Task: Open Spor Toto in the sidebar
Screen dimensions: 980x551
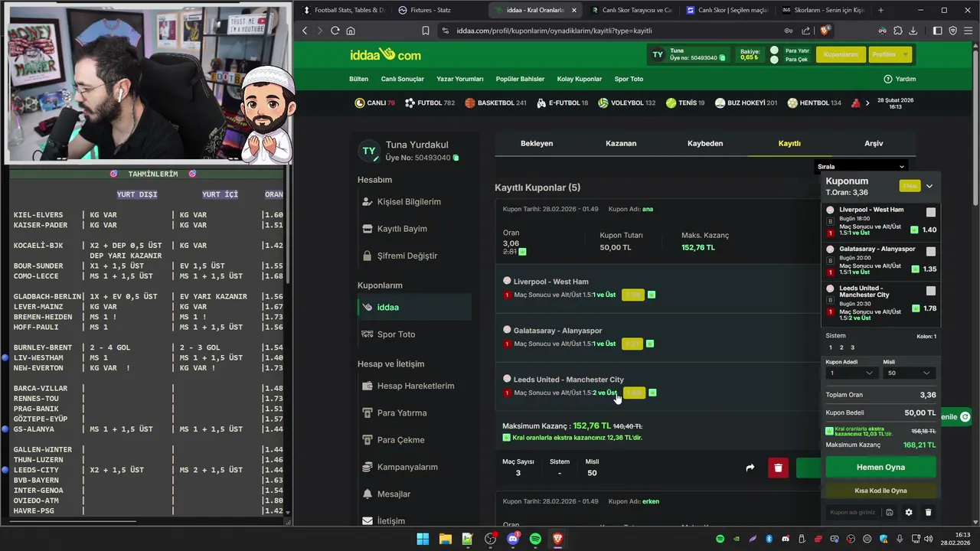Action: 396,334
